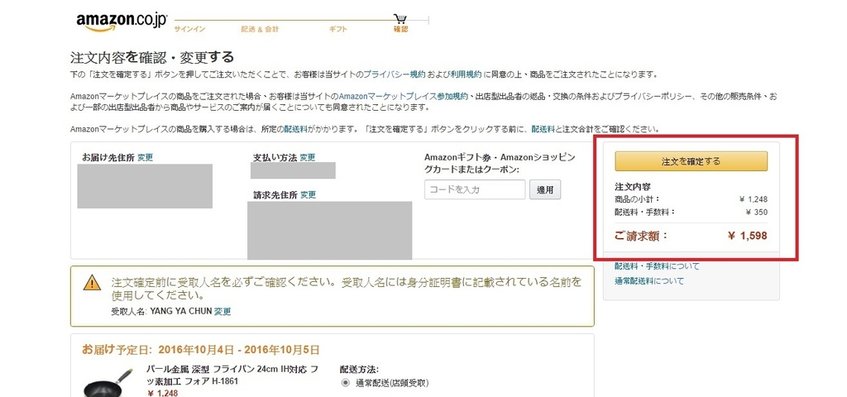Click the 商品の小計 amount ¥ 1,248
847x397 pixels.
(x=754, y=199)
